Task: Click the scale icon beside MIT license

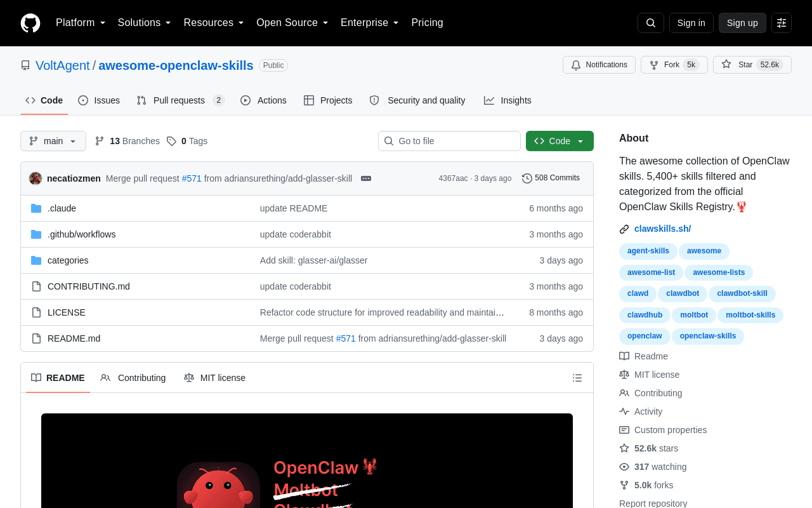Action: point(624,375)
